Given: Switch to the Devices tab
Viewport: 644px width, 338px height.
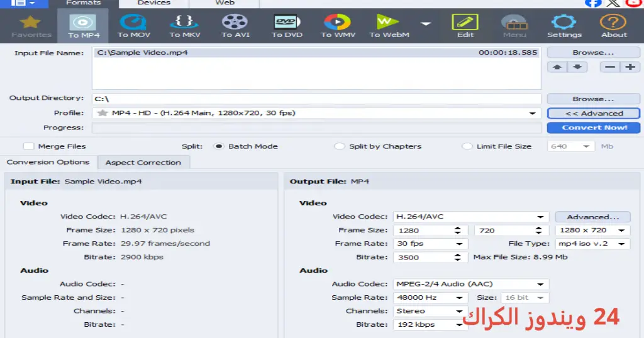Looking at the screenshot, I should click(x=153, y=3).
